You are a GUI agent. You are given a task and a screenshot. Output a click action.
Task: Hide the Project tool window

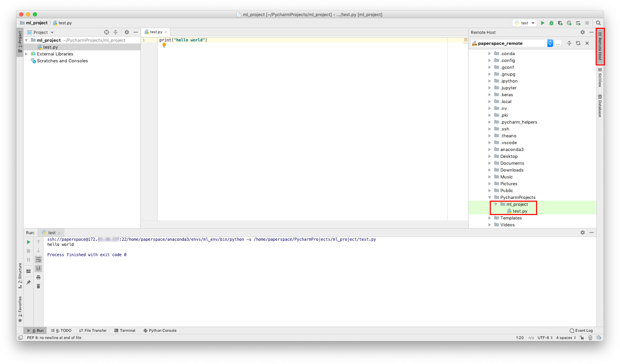[136, 32]
